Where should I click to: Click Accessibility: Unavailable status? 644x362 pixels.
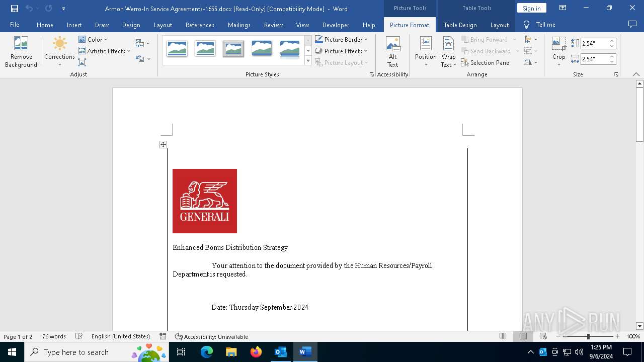pyautogui.click(x=211, y=336)
